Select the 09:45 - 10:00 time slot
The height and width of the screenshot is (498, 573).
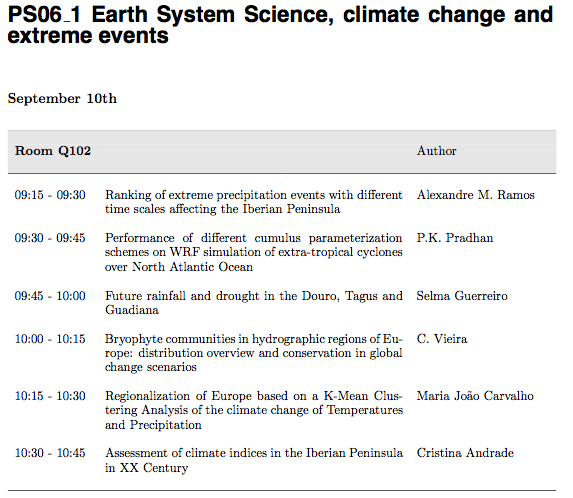click(50, 296)
